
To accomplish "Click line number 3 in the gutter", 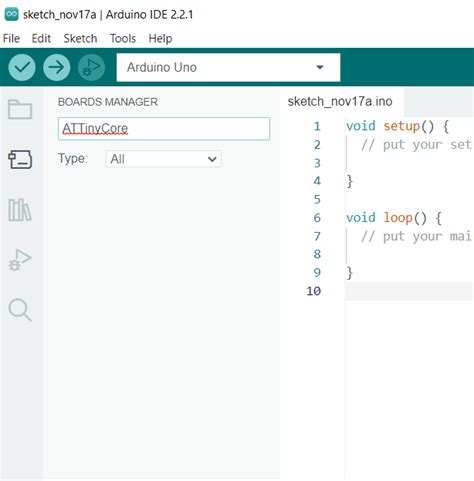I will 317,163.
